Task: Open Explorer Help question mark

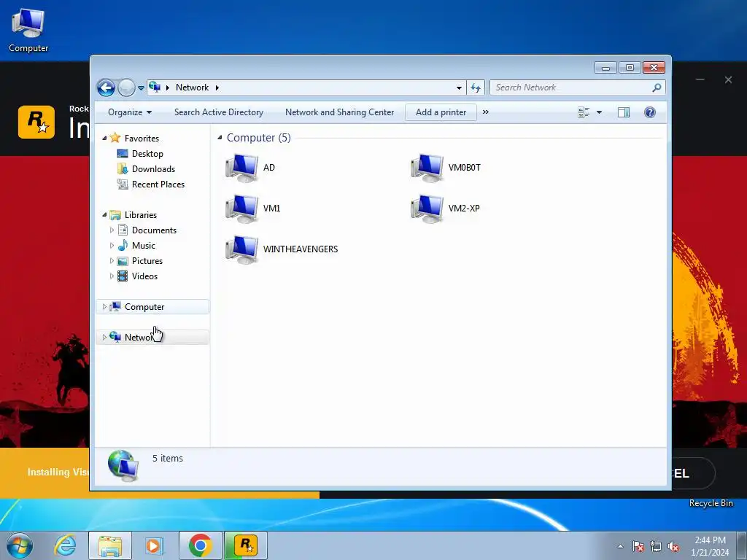Action: point(650,112)
